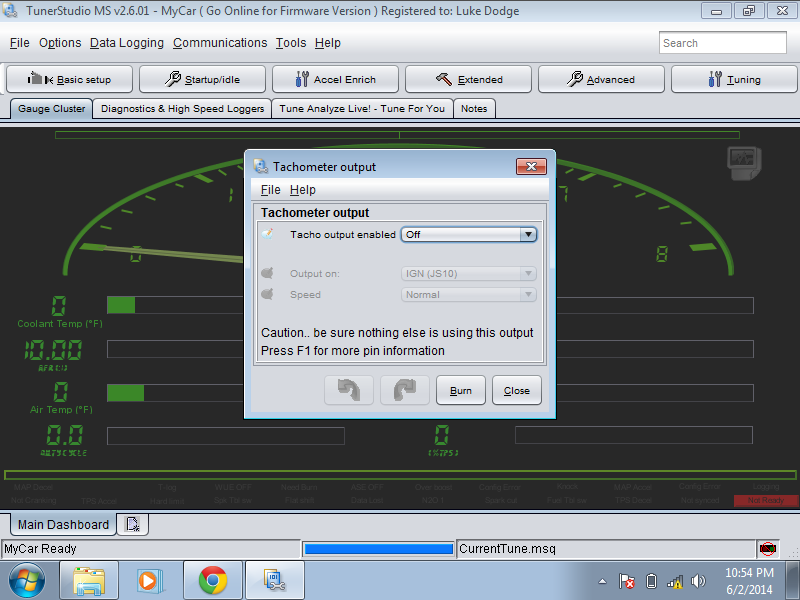Click the AFR 10.00 digital readout
800x600 pixels.
click(53, 351)
